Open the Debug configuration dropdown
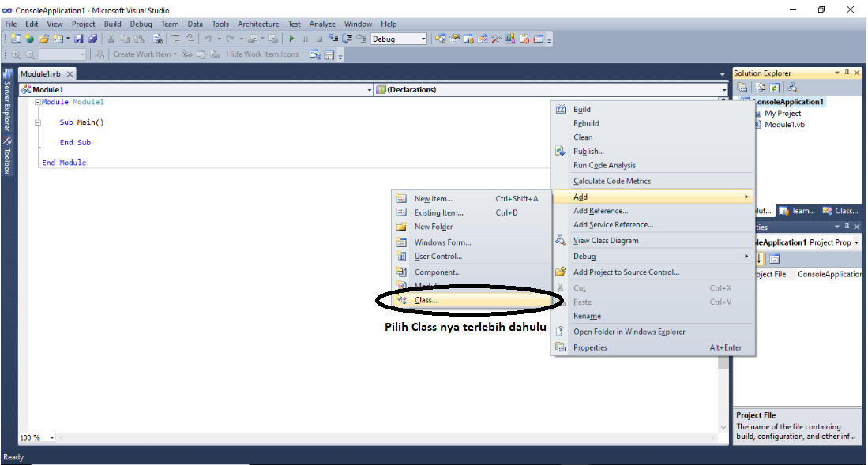The height and width of the screenshot is (465, 868). pyautogui.click(x=423, y=39)
